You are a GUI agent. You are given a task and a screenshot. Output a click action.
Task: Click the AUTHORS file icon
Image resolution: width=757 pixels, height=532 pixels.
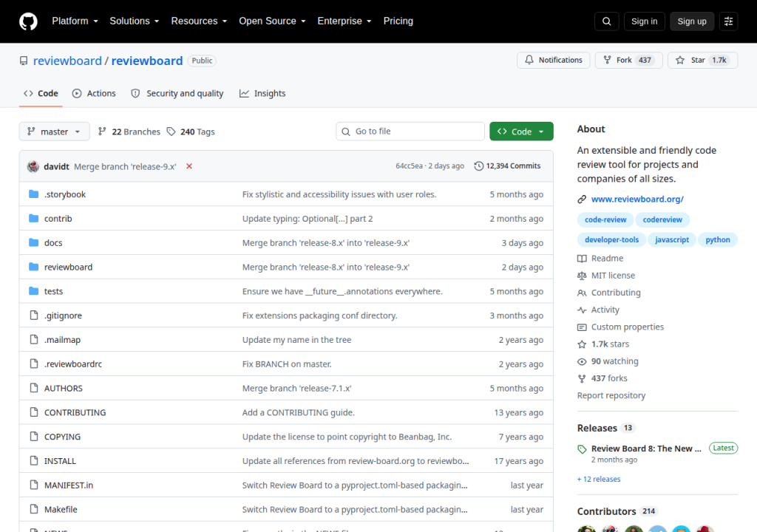tap(34, 388)
